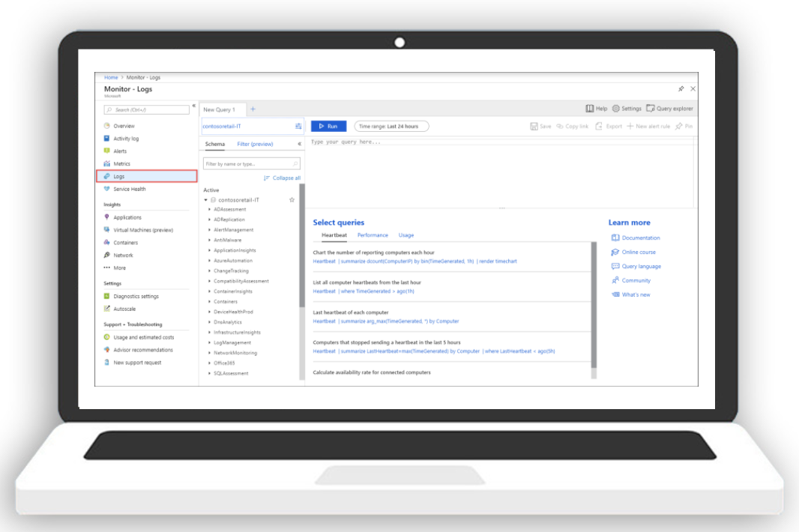This screenshot has width=799, height=532.
Task: Open the Query language link
Action: coord(636,267)
